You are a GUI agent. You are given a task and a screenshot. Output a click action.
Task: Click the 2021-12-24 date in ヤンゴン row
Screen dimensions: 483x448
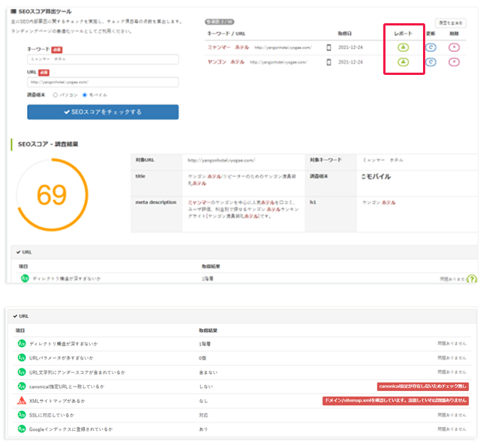350,62
